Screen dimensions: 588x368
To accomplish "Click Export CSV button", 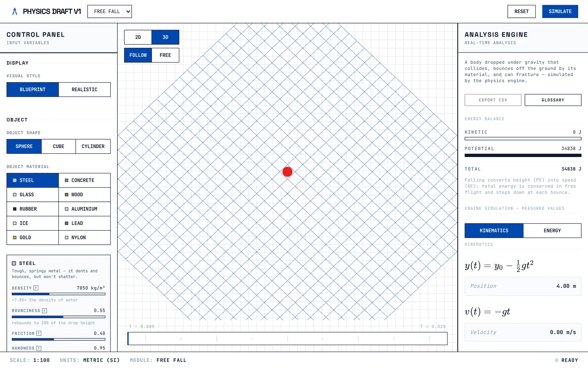I will pyautogui.click(x=493, y=100).
